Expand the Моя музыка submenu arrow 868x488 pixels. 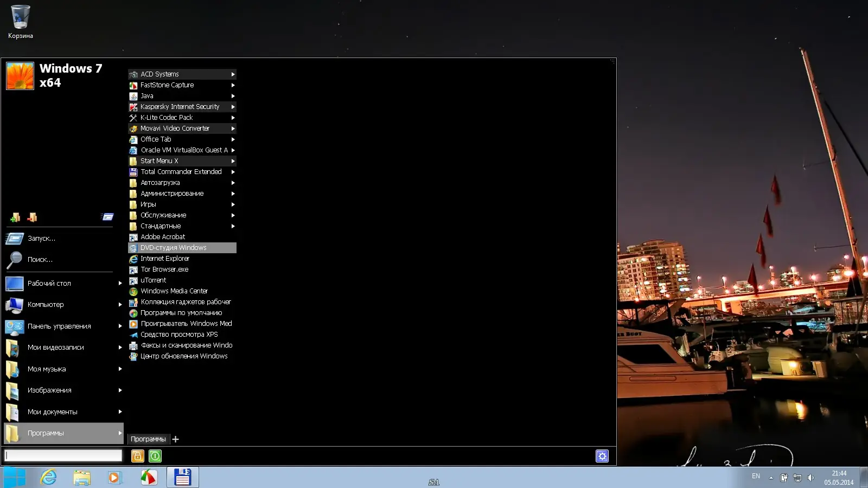[x=120, y=369]
